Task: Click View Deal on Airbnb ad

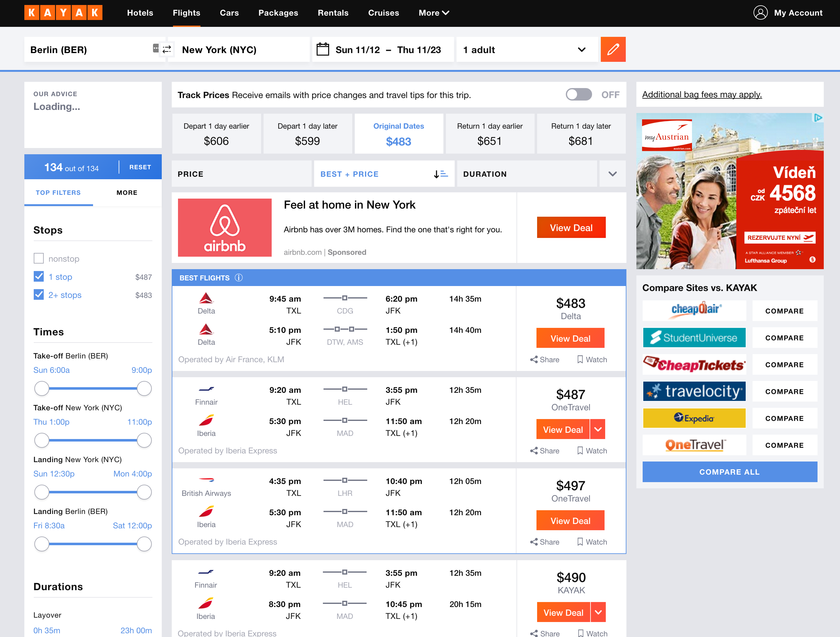Action: pyautogui.click(x=571, y=228)
